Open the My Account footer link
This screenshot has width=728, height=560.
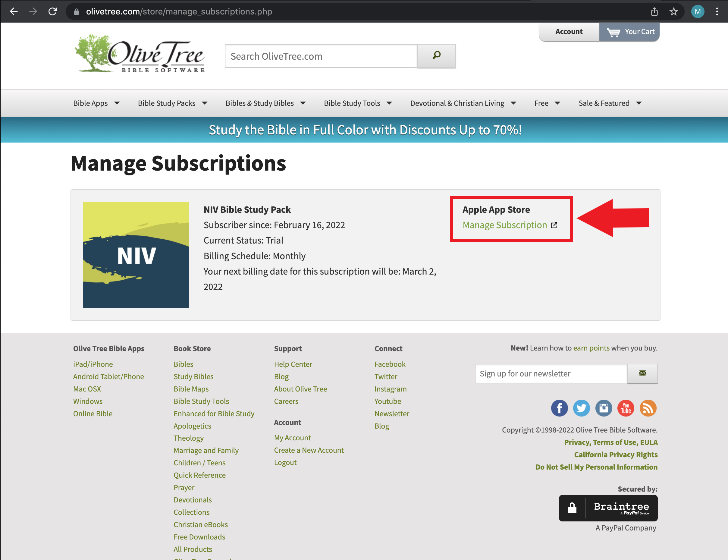(293, 438)
